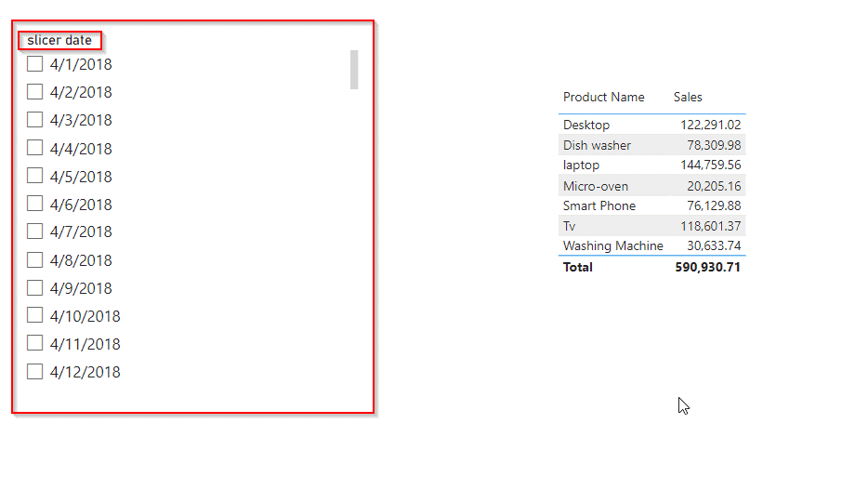Click the Washing Machine product cell
868x503 pixels.
(612, 246)
